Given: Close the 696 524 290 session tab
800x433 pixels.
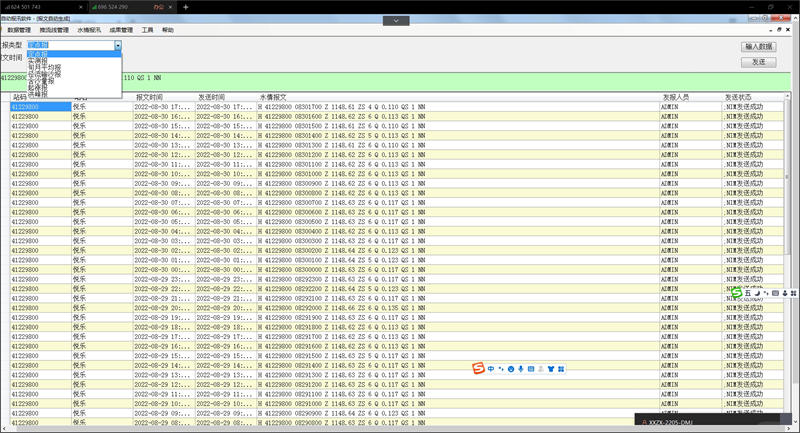Looking at the screenshot, I should (x=170, y=7).
